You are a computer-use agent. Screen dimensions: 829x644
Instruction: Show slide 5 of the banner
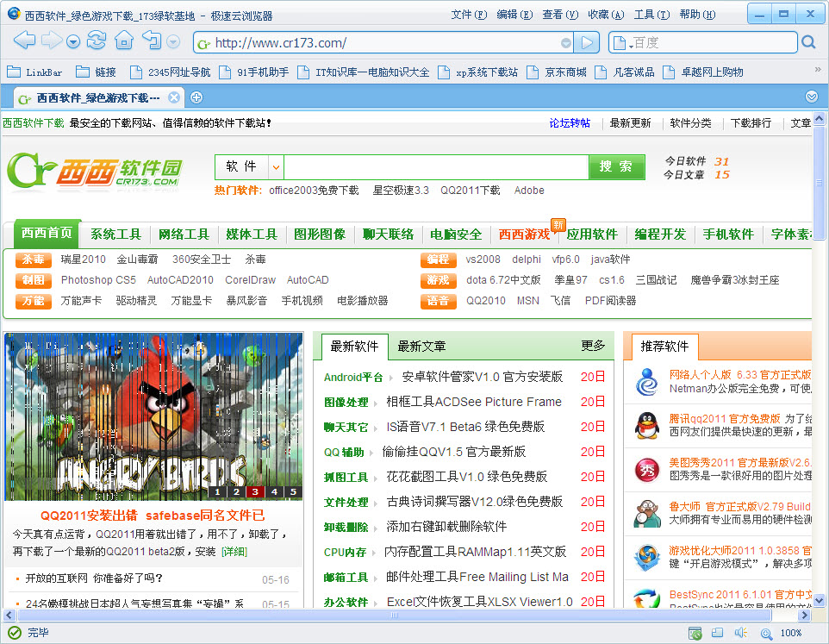pos(293,491)
